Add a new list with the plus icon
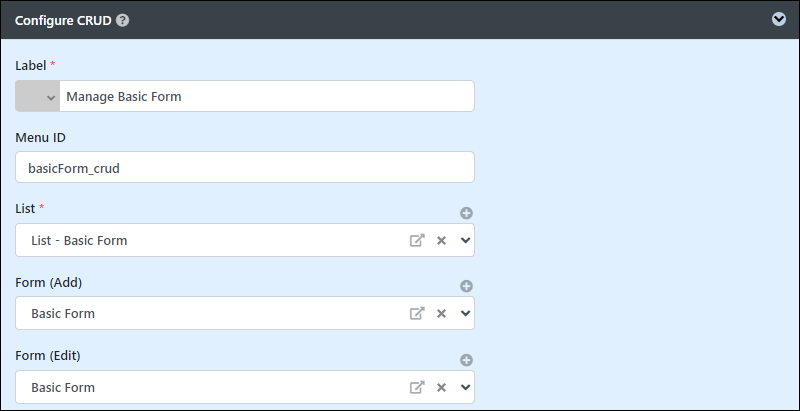Viewport: 800px width, 411px height. (x=466, y=213)
